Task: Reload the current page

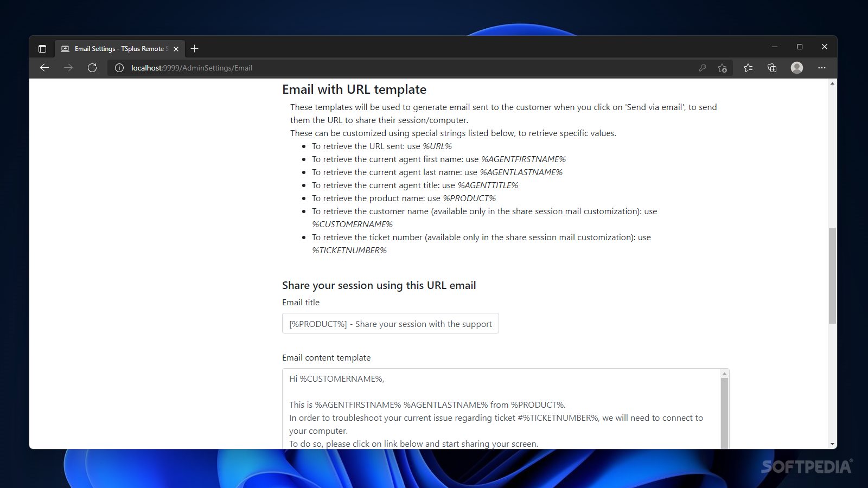Action: point(92,68)
